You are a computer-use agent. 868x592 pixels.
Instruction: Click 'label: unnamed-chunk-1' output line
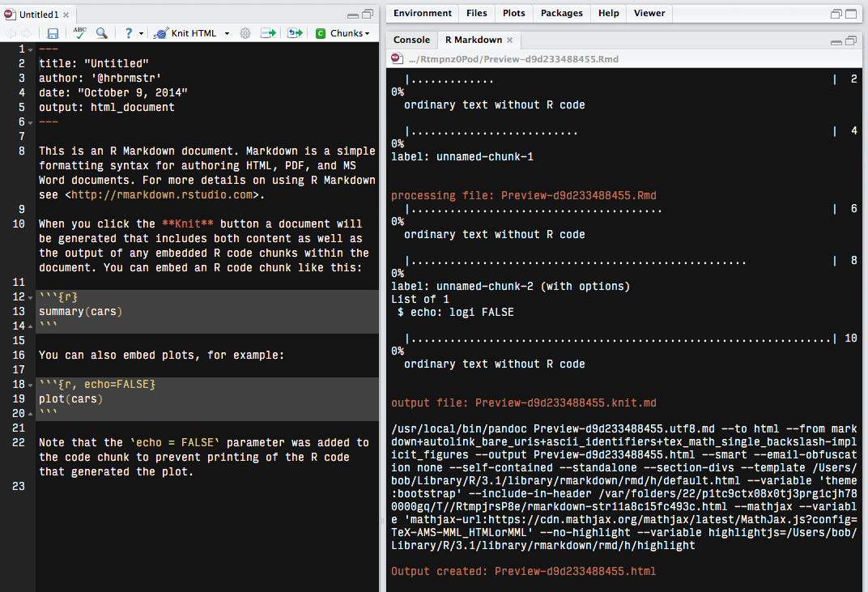tap(462, 157)
